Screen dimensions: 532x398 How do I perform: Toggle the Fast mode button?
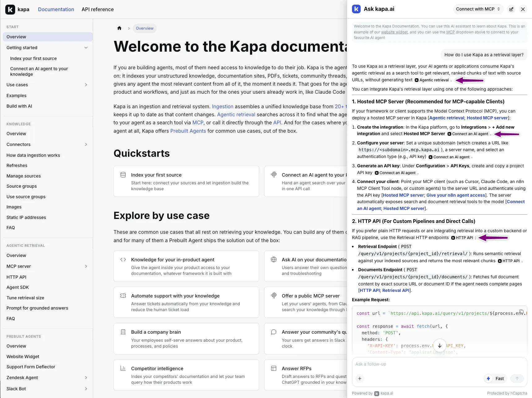496,379
